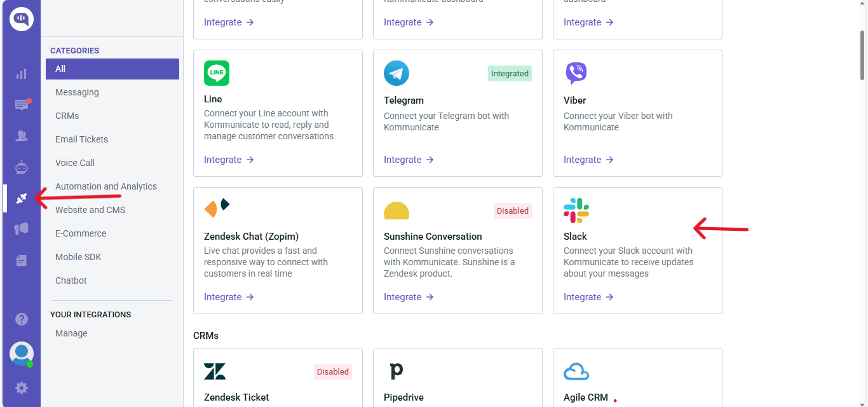The width and height of the screenshot is (868, 407).
Task: Click the Line card title
Action: click(213, 99)
